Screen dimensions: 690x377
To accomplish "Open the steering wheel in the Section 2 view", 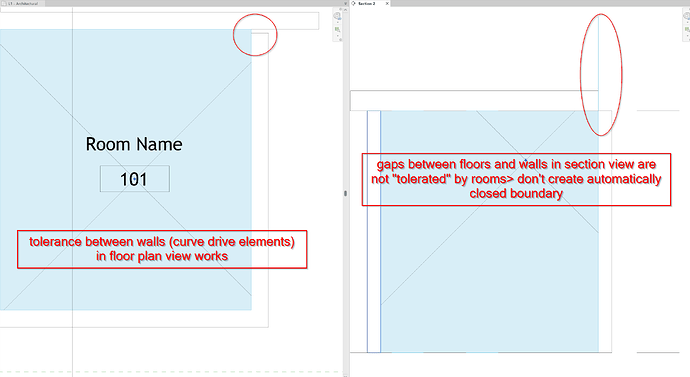I will [x=687, y=16].
